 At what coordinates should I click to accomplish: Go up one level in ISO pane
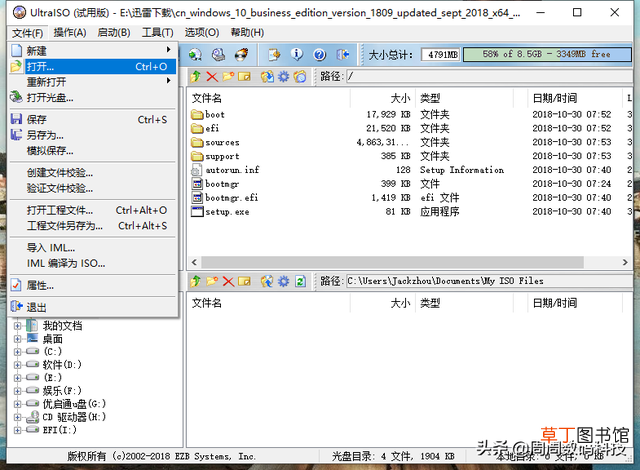(196, 76)
